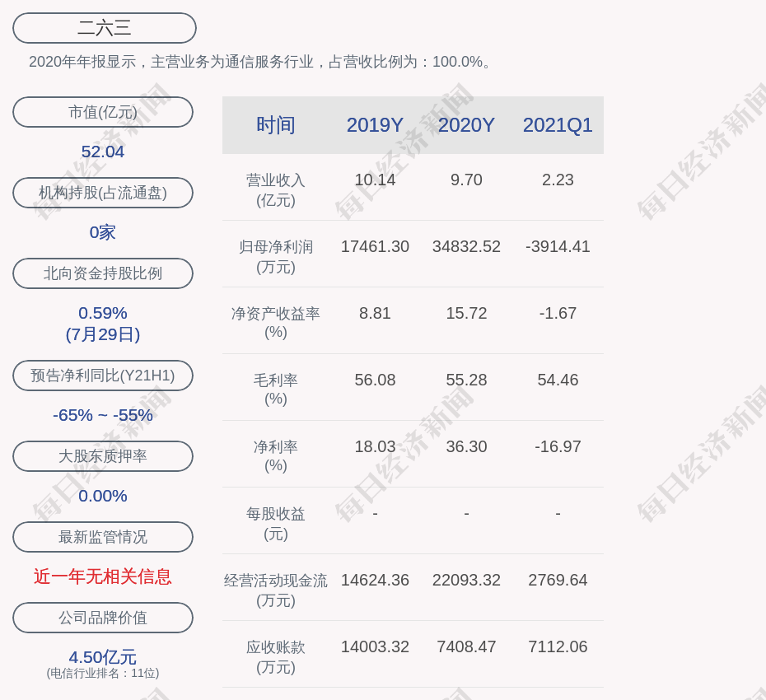The height and width of the screenshot is (700, 766).
Task: Select 2019Y revenue 10.14
Action: [375, 180]
